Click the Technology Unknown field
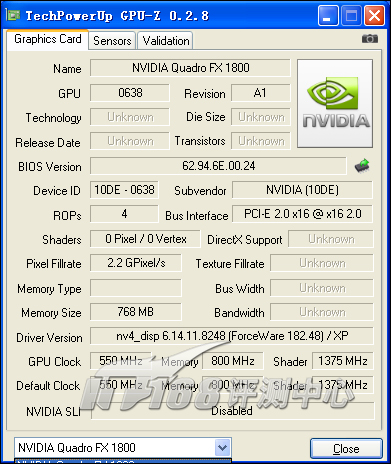Viewport: 391px width, 464px height. click(130, 117)
